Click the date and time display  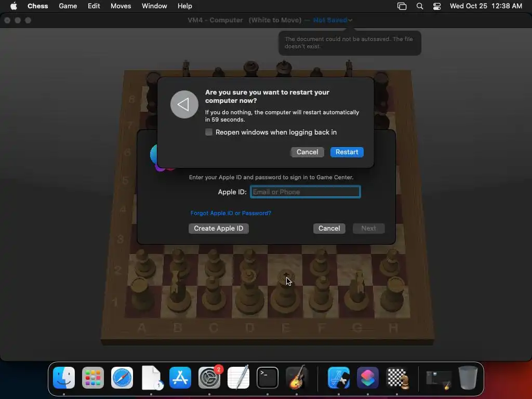coord(486,6)
